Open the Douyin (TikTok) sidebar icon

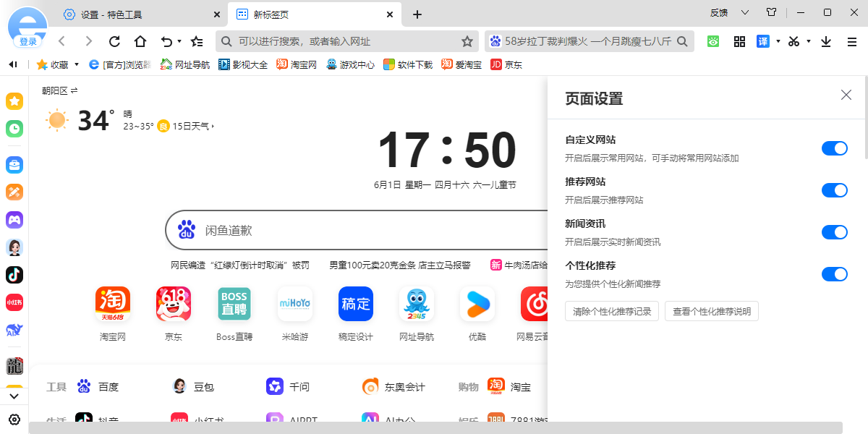(14, 275)
